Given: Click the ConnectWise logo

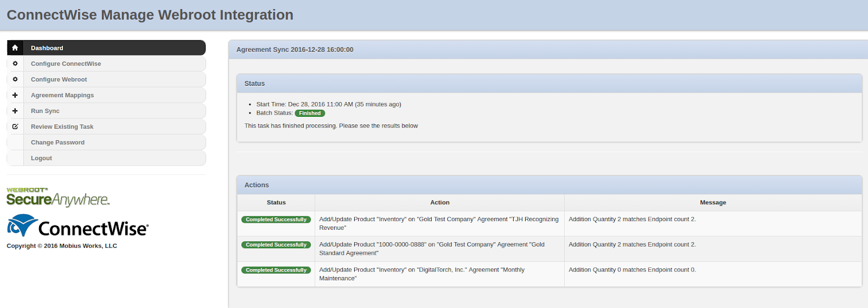Looking at the screenshot, I should (x=78, y=226).
